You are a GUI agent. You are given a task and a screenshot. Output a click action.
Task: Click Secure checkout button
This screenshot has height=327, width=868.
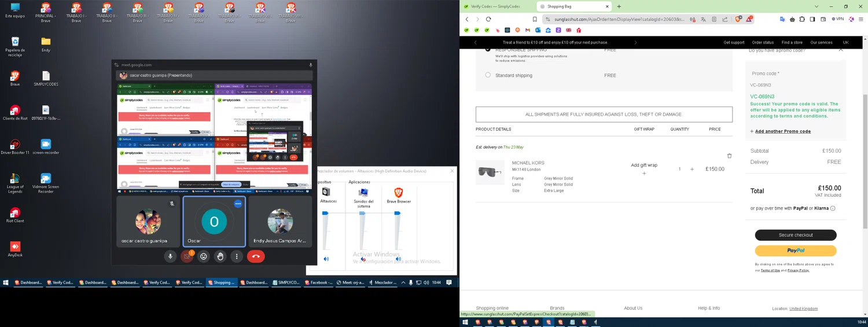pyautogui.click(x=796, y=235)
